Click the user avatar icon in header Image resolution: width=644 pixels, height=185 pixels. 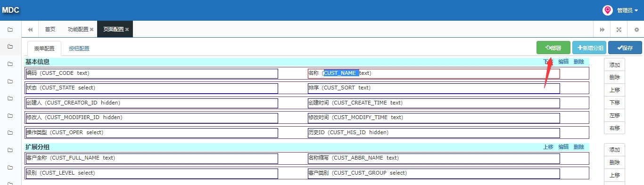coord(608,10)
